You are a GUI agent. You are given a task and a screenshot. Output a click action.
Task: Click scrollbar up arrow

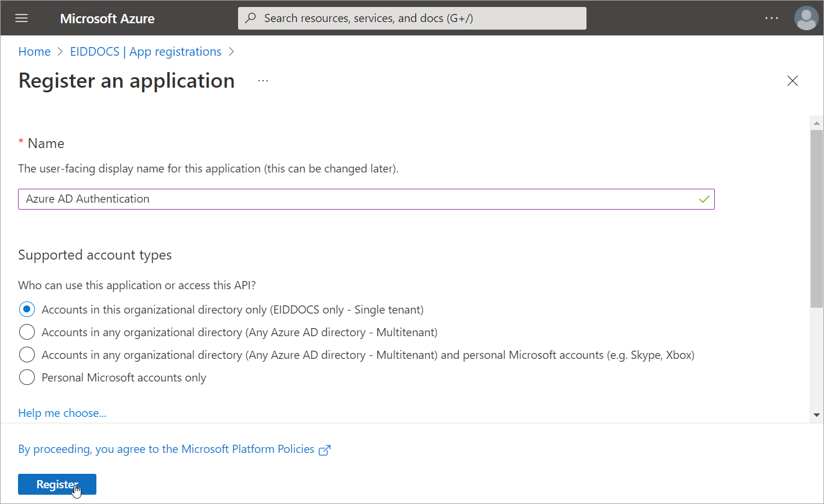pyautogui.click(x=816, y=123)
